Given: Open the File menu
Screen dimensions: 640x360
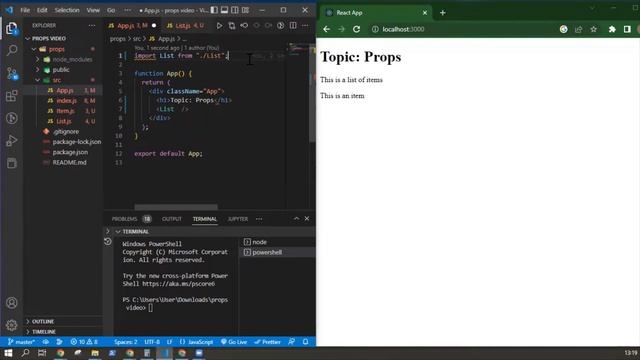Looking at the screenshot, I should point(25,10).
